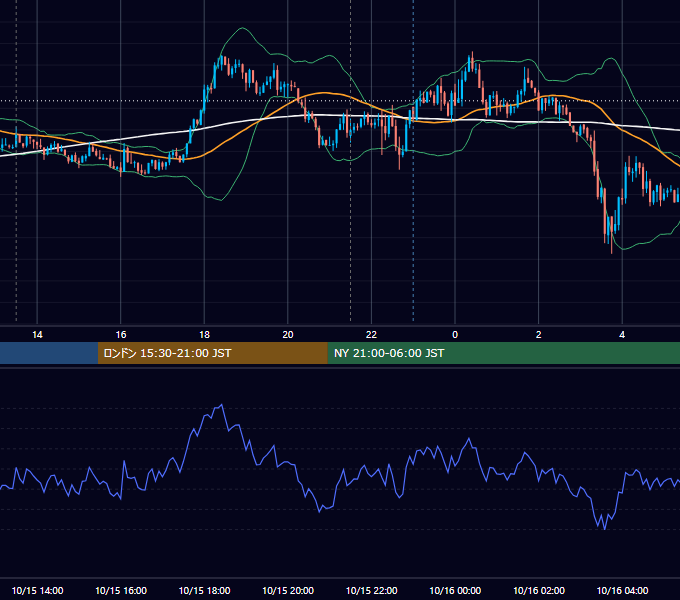680x600 pixels.
Task: Click the NY 21:00-06:00 JST session bar
Action: click(x=503, y=353)
